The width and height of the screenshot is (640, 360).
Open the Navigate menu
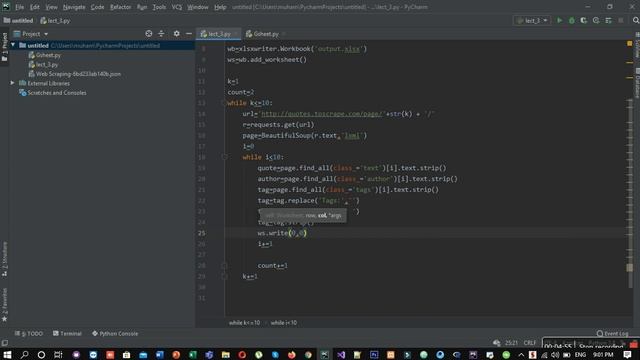(x=74, y=7)
